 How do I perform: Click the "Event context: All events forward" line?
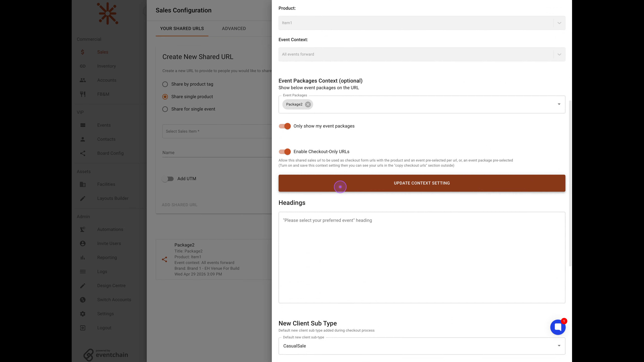[x=204, y=263]
